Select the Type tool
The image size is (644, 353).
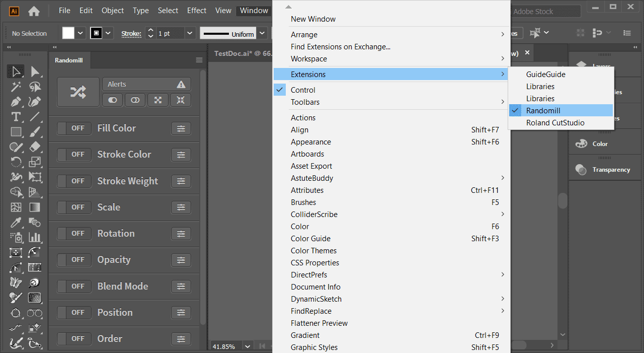tap(16, 117)
